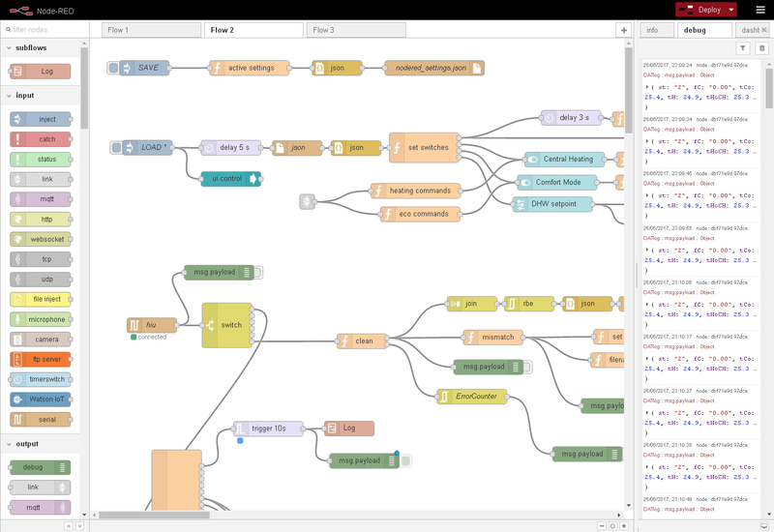This screenshot has height=532, width=774.
Task: Select the input mqtt node in the palette
Action: click(40, 199)
